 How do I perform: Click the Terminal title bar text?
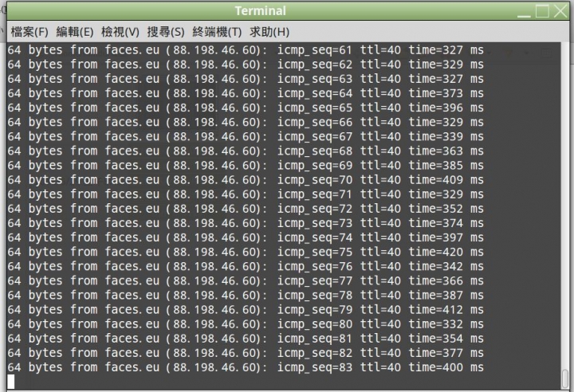[260, 10]
